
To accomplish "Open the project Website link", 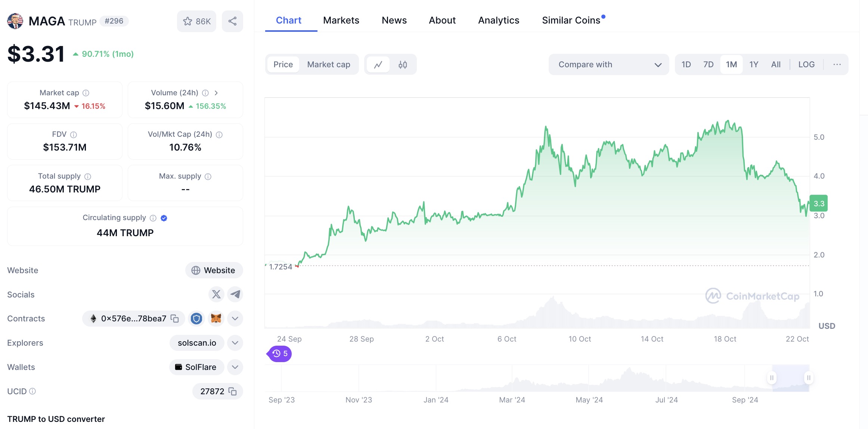I will click(x=214, y=270).
